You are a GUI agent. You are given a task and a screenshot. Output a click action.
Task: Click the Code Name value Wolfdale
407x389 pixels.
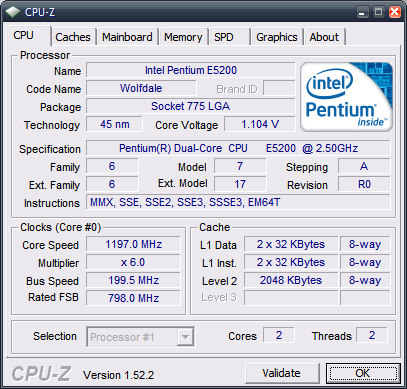pyautogui.click(x=141, y=88)
